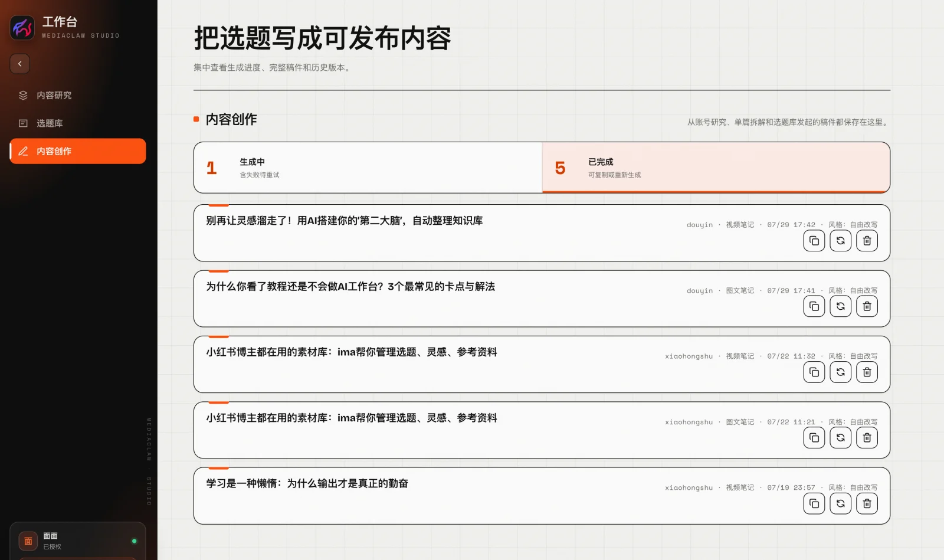Viewport: 944px width, 560px height.
Task: Switch to the 生成中 tab
Action: (x=368, y=168)
